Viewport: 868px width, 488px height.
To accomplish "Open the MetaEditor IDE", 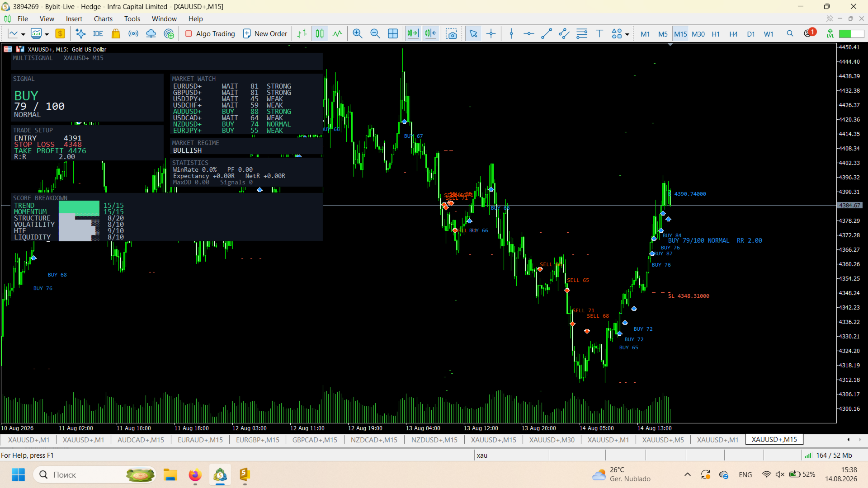I will click(98, 34).
